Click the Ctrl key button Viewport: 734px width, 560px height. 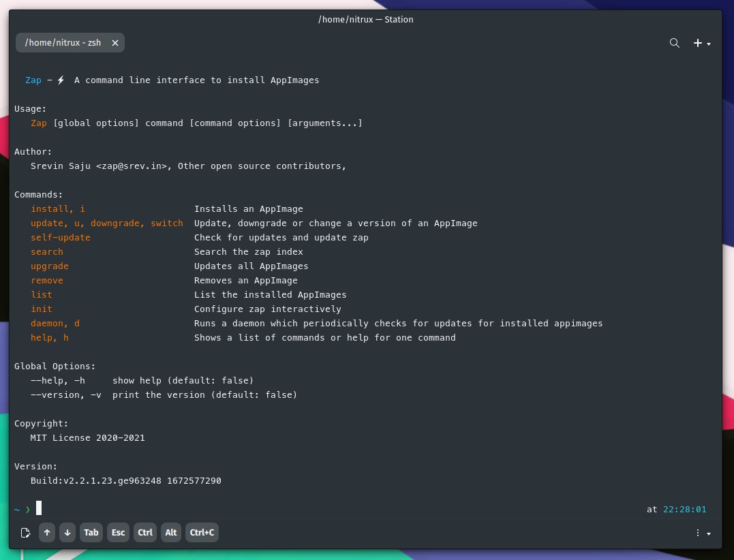(x=145, y=532)
